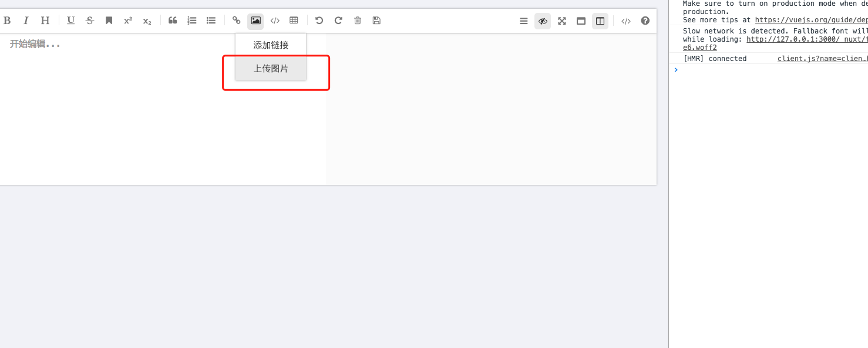
Task: Select the superscript formatting icon
Action: pyautogui.click(x=127, y=20)
